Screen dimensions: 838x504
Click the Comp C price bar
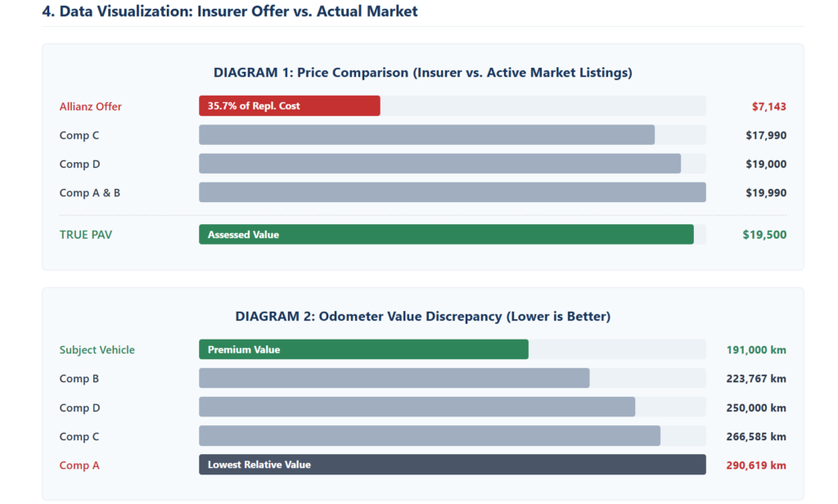pyautogui.click(x=426, y=135)
